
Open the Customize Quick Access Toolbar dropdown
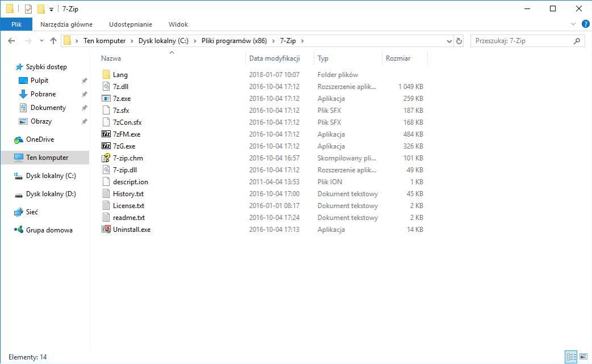pos(51,10)
